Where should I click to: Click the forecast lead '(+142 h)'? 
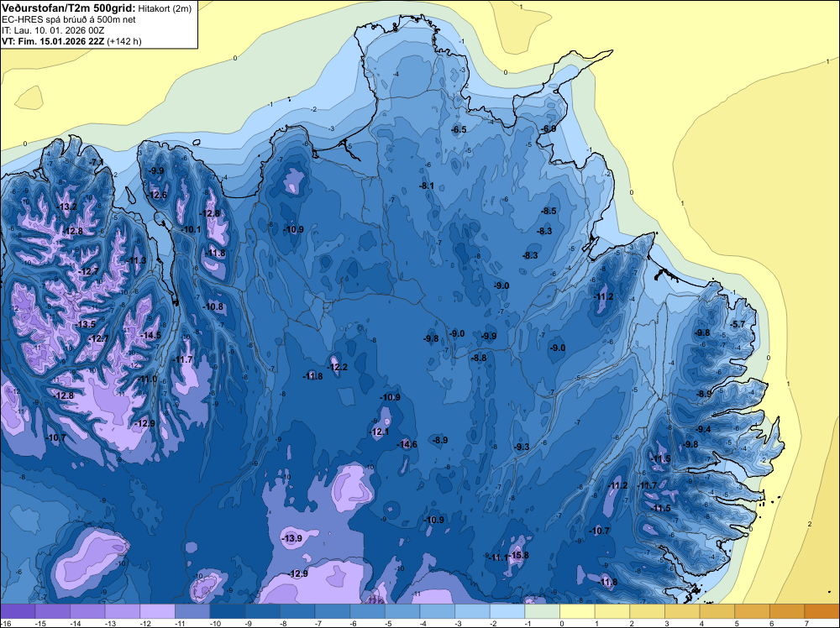point(124,41)
